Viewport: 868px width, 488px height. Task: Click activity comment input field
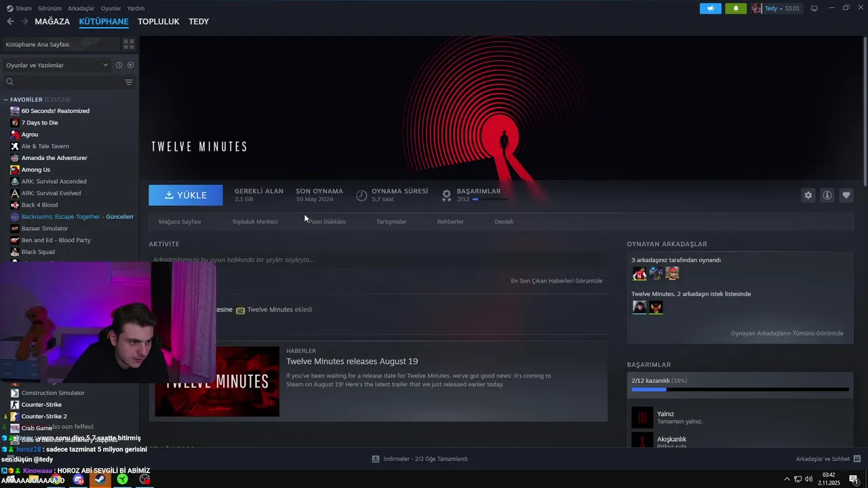coord(378,260)
